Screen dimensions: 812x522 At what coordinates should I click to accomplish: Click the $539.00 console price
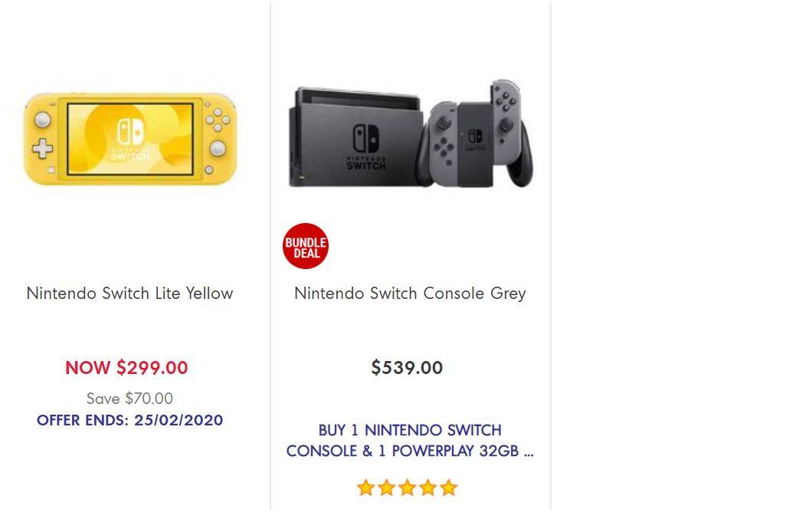pos(407,367)
